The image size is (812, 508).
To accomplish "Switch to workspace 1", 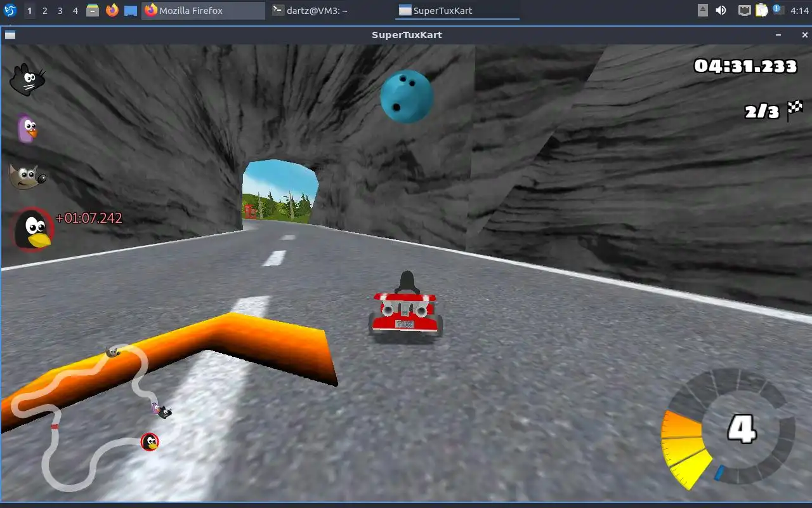I will click(29, 11).
